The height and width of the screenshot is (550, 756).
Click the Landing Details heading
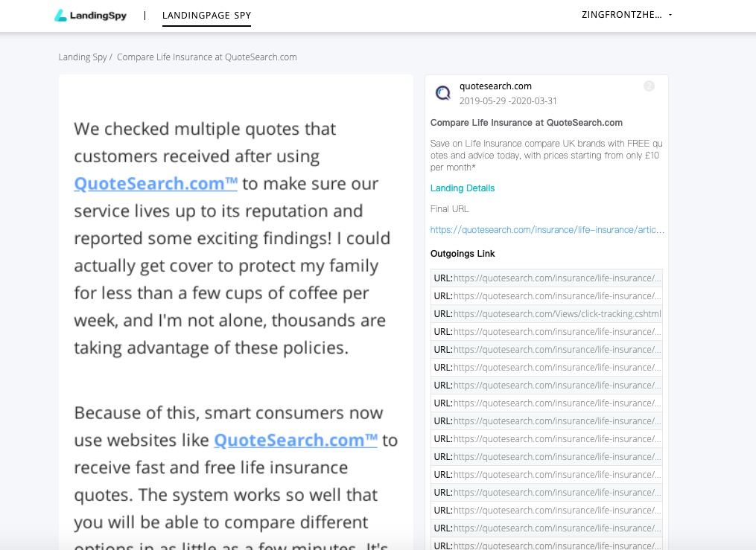tap(463, 188)
